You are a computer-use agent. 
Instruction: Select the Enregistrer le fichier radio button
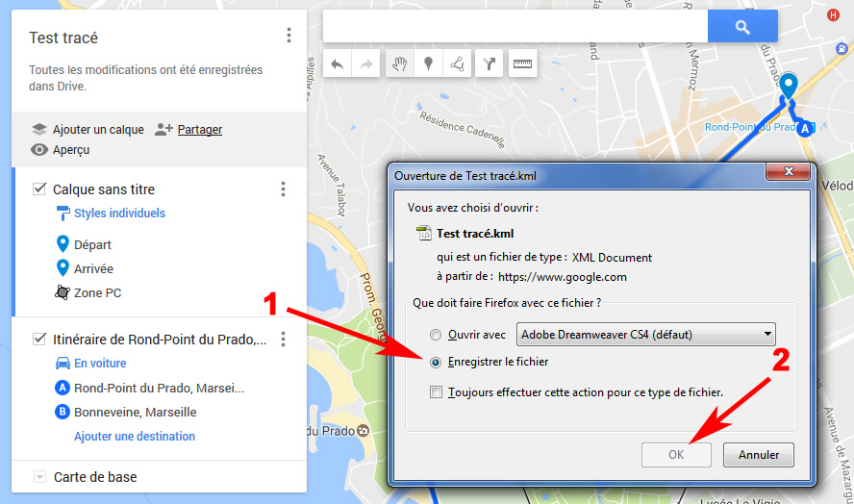click(x=435, y=363)
